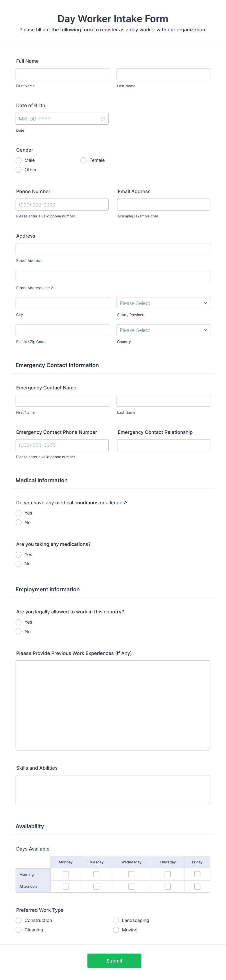Open the date picker calendar icon
226x980 pixels.
tap(103, 118)
